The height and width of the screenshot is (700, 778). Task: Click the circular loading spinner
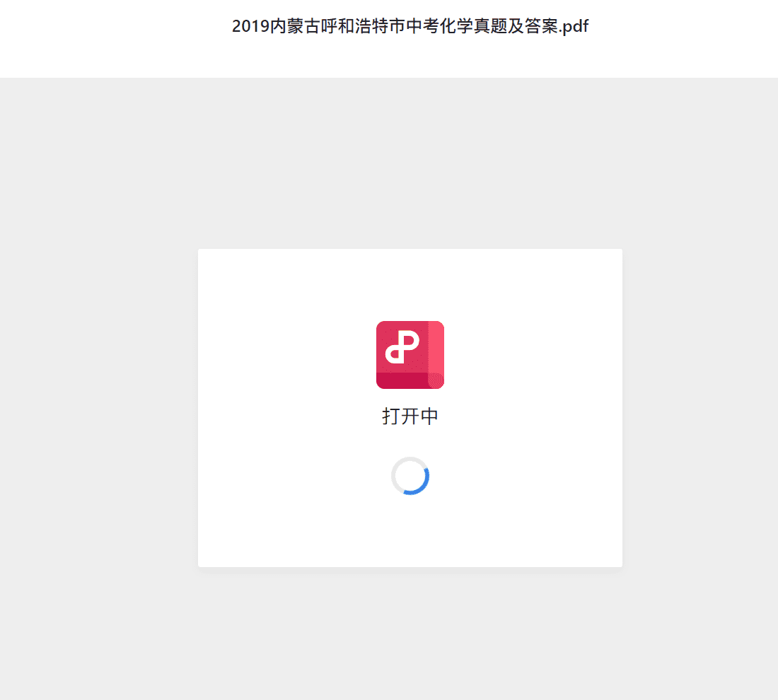click(410, 476)
